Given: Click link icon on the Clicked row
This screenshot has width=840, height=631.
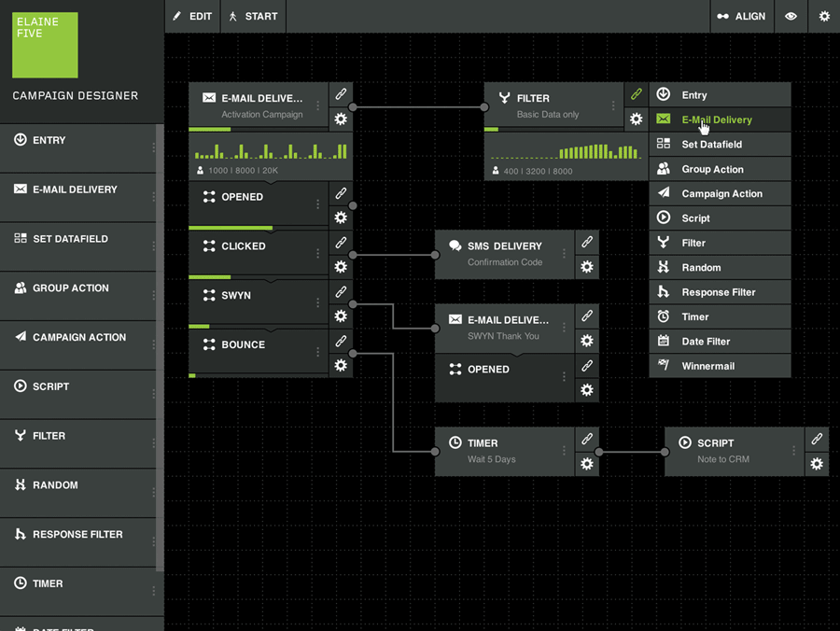Looking at the screenshot, I should 341,243.
